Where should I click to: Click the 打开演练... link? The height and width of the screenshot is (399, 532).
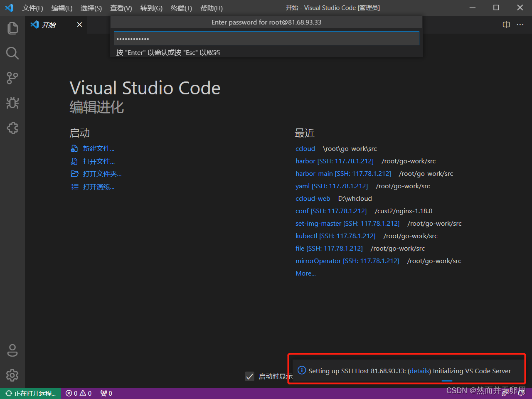(x=99, y=187)
